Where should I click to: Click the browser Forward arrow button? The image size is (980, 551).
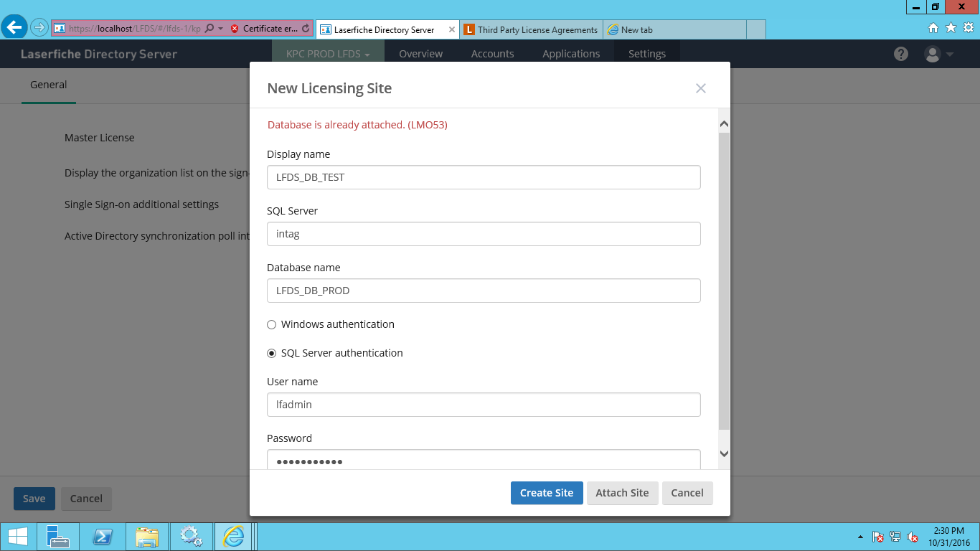click(x=39, y=28)
